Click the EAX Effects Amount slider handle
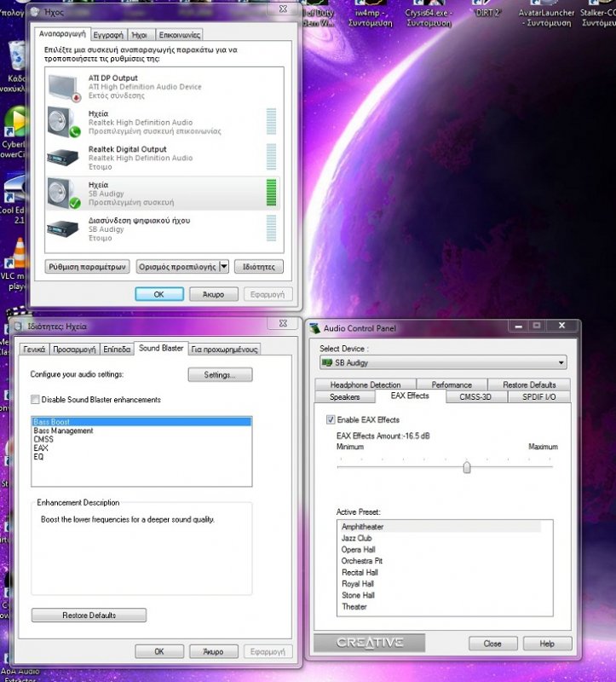The image size is (616, 682). [467, 467]
